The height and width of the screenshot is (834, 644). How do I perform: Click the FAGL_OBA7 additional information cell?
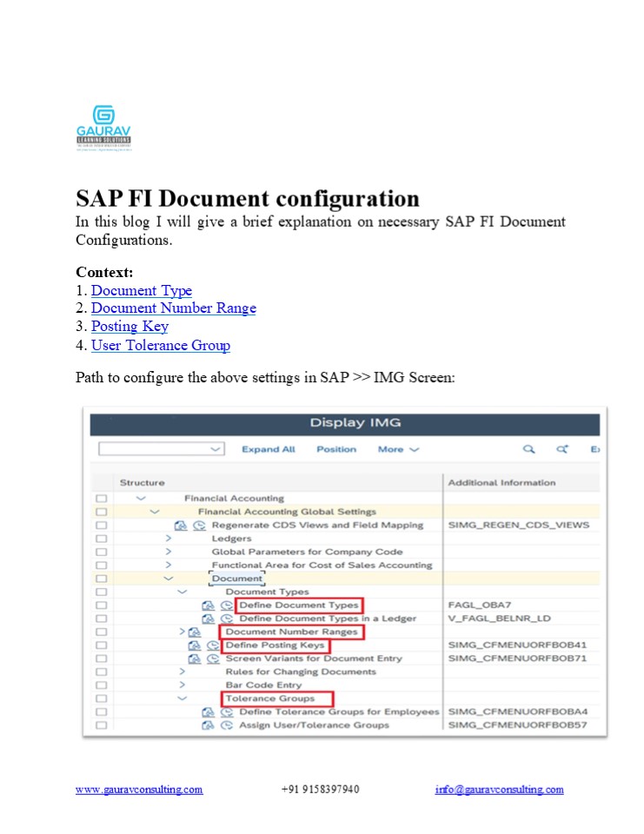pyautogui.click(x=480, y=606)
